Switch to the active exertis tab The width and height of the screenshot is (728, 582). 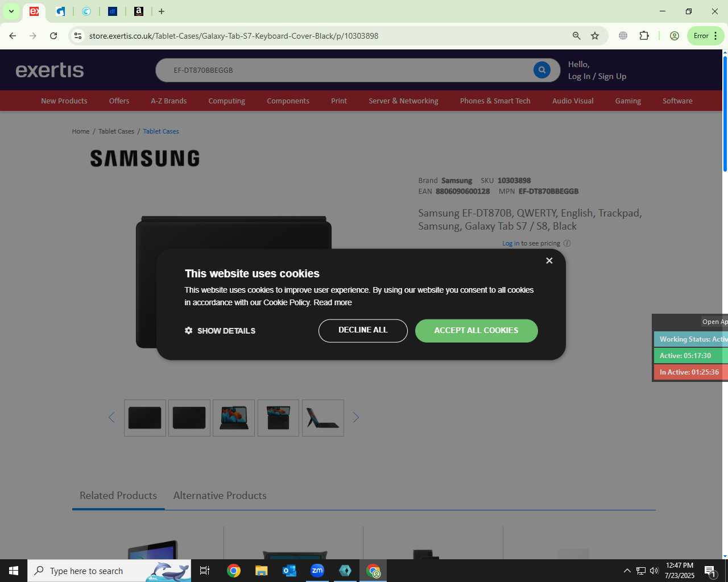pos(34,11)
